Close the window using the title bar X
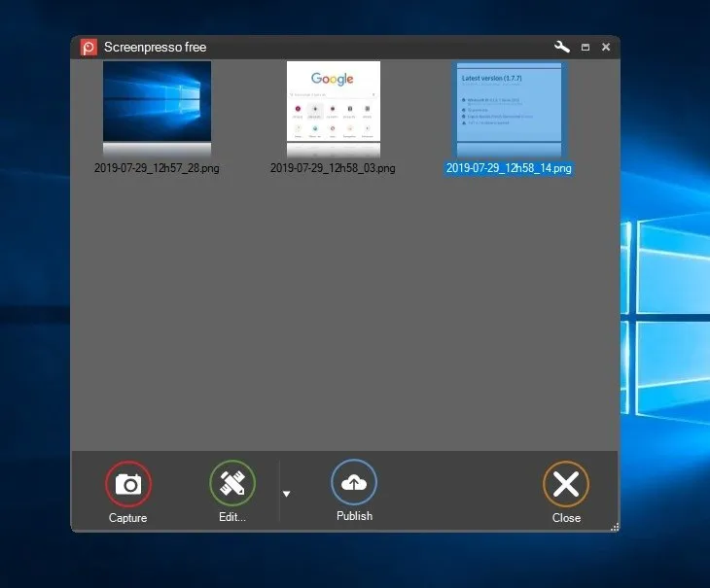The width and height of the screenshot is (710, 588). [606, 47]
